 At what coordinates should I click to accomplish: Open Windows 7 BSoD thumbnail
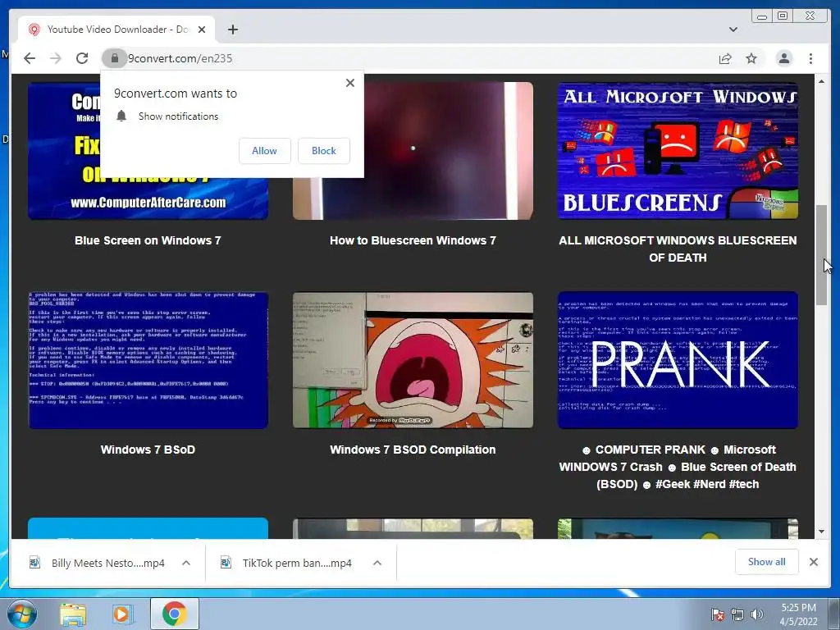tap(148, 360)
